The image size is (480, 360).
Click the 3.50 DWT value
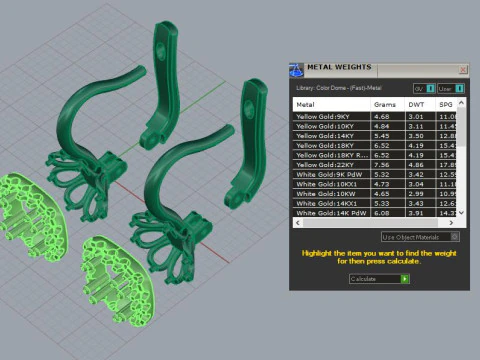coord(416,136)
